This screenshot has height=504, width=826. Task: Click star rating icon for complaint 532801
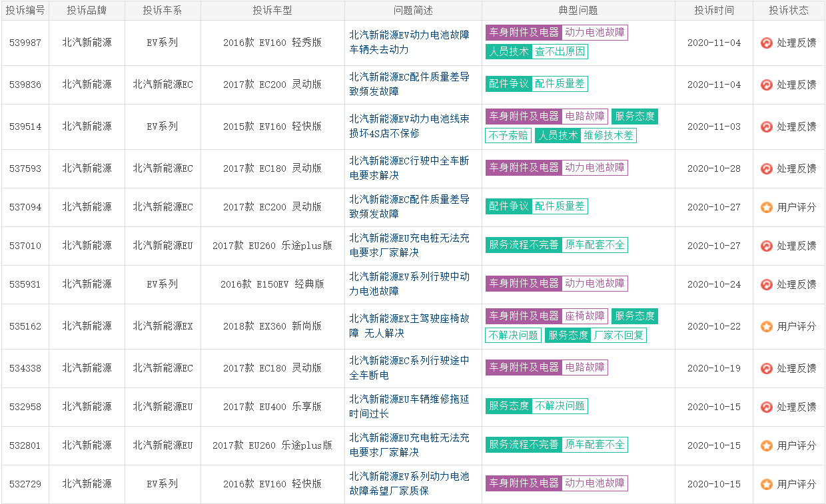(x=767, y=445)
